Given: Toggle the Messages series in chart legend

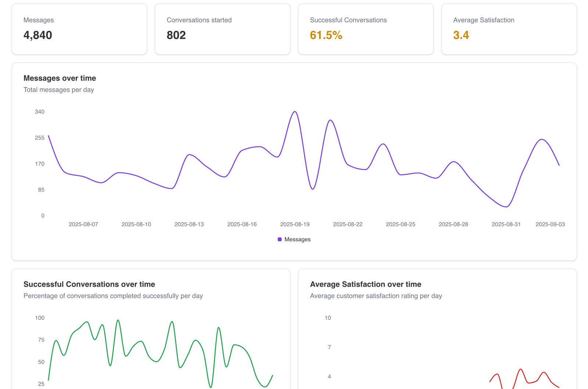Looking at the screenshot, I should pyautogui.click(x=297, y=239).
